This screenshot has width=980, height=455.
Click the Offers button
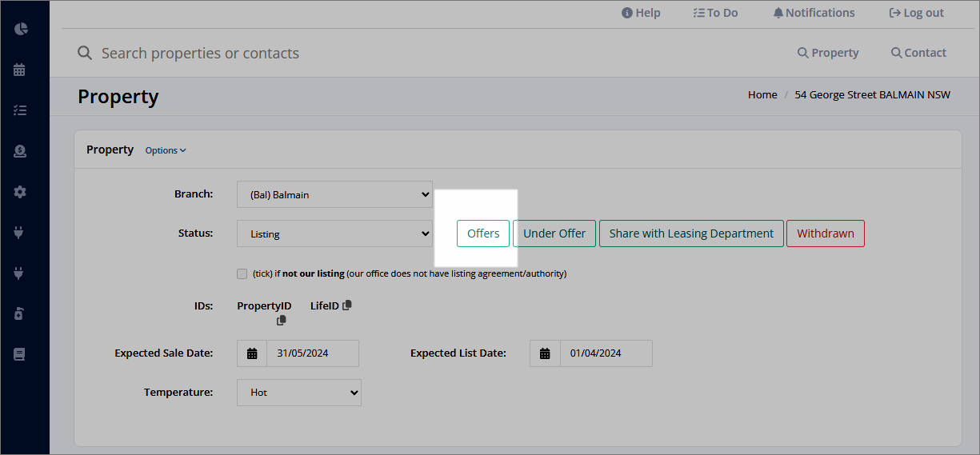pos(483,233)
